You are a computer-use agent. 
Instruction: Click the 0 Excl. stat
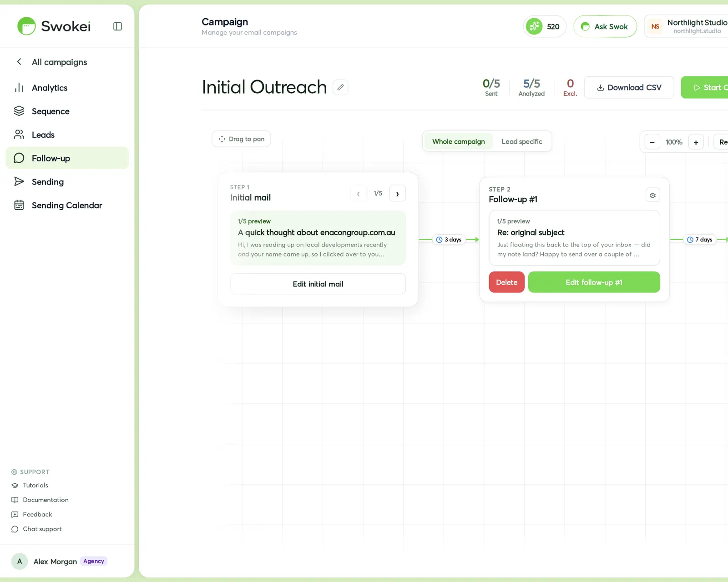570,87
